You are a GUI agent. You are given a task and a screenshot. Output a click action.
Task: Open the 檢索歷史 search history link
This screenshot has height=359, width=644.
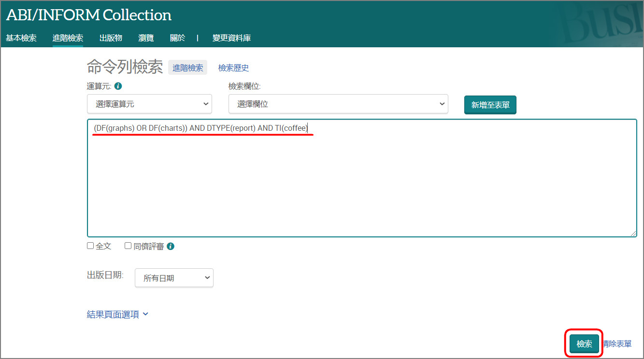click(x=233, y=68)
